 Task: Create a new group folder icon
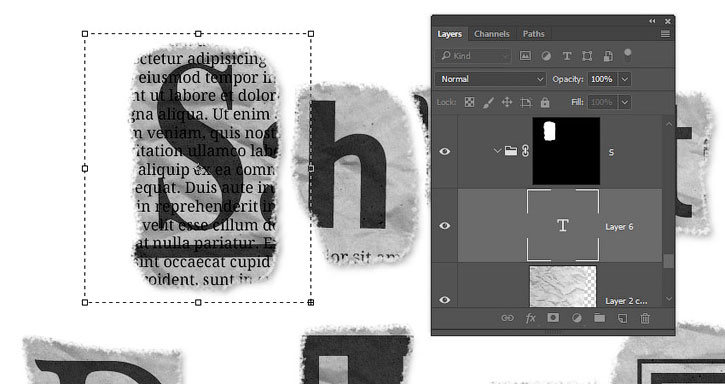599,318
